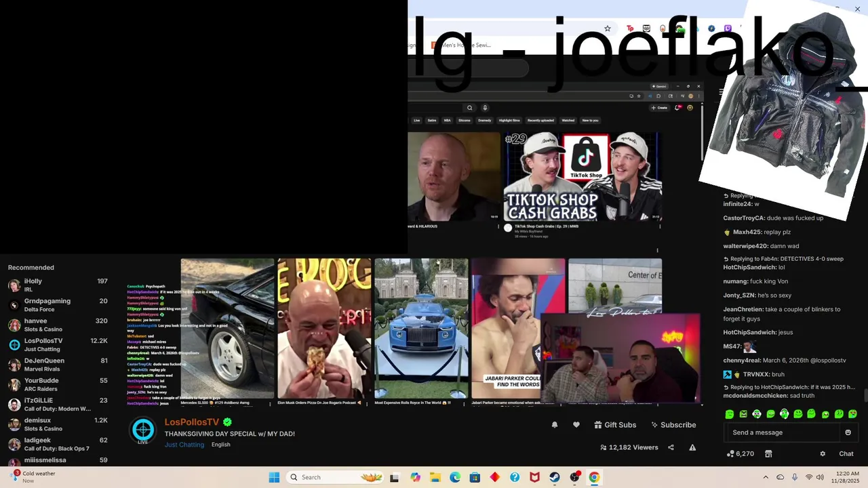Expand hidden system tray icons chevron

tap(766, 477)
